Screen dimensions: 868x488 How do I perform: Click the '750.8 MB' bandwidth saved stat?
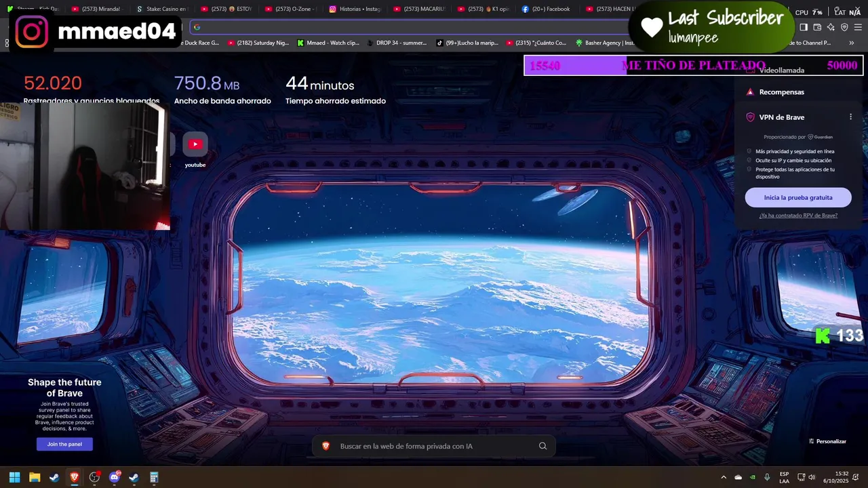click(x=207, y=83)
